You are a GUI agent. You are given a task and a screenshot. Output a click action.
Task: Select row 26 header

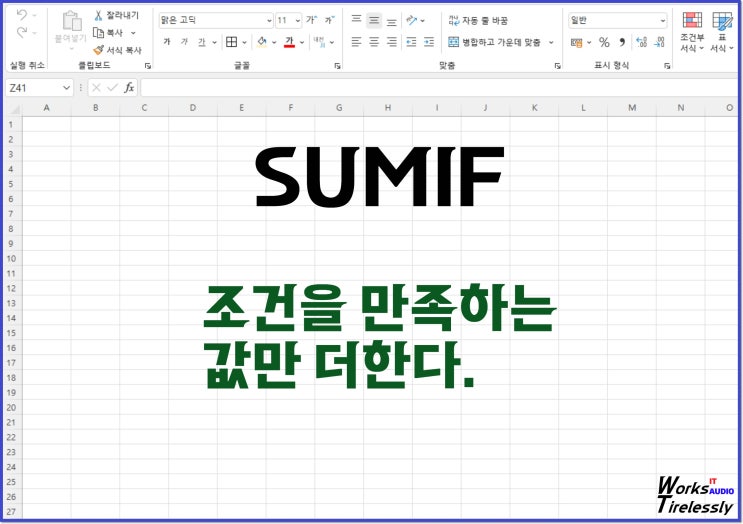11,497
